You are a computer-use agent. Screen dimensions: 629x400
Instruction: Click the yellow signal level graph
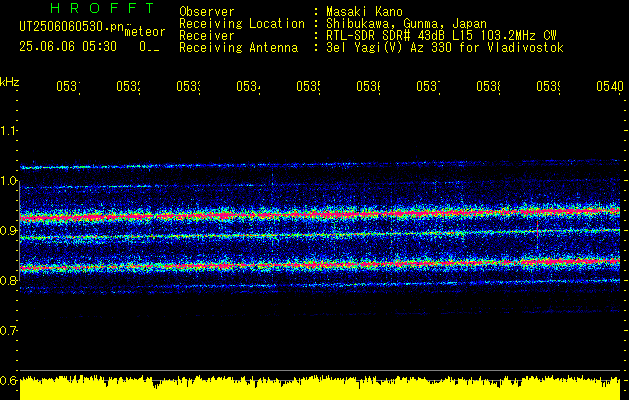320,388
